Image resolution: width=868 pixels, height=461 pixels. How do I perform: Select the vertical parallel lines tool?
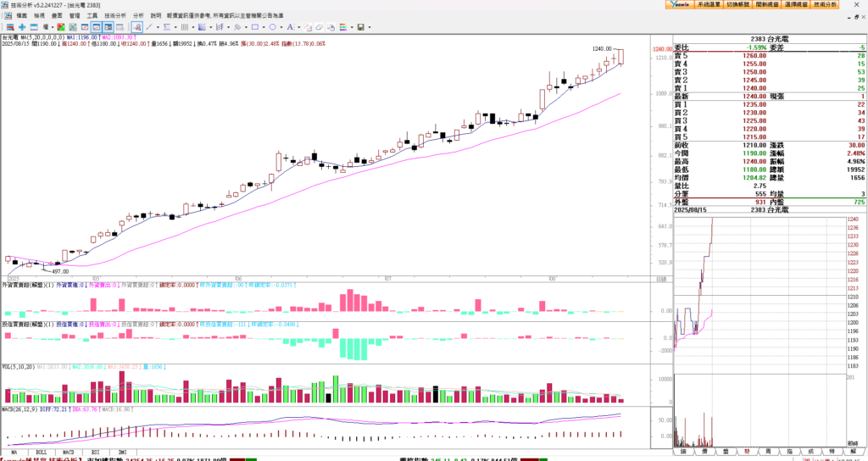pyautogui.click(x=184, y=26)
